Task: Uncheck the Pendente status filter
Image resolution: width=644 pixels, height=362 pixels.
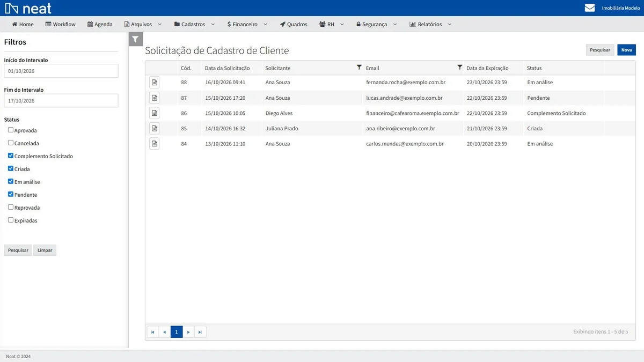Action: 11,194
